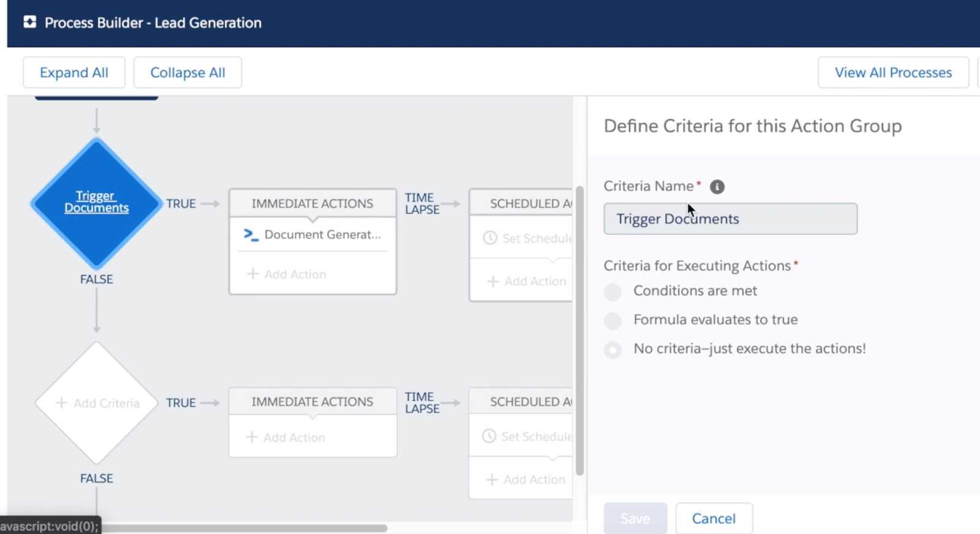Click the Criteria Name info icon
Image resolution: width=980 pixels, height=534 pixels.
point(717,187)
